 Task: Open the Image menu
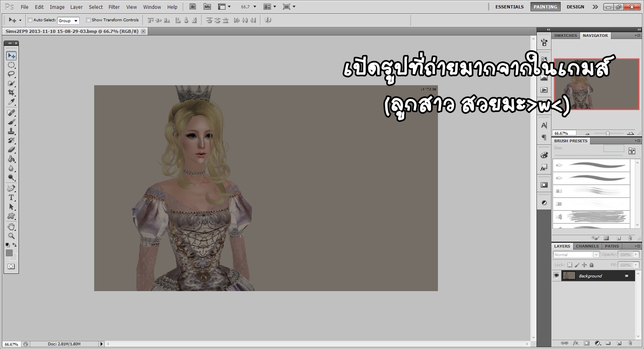coord(57,7)
